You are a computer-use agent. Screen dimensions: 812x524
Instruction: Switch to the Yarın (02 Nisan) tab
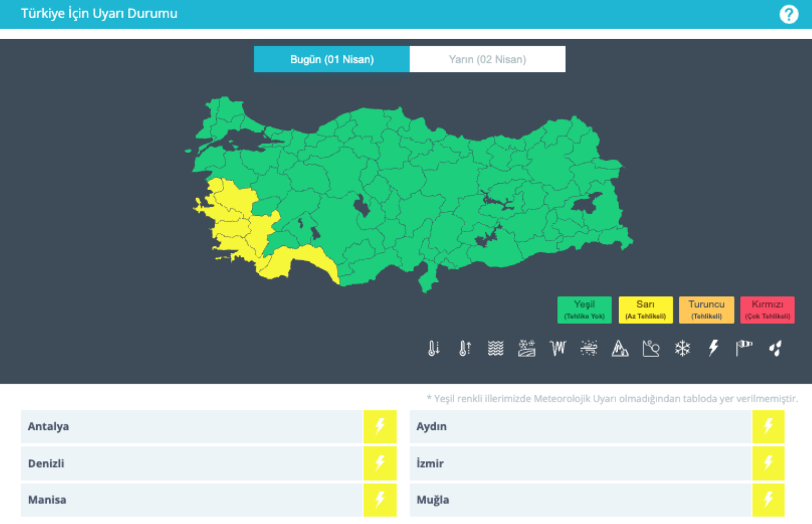[487, 59]
